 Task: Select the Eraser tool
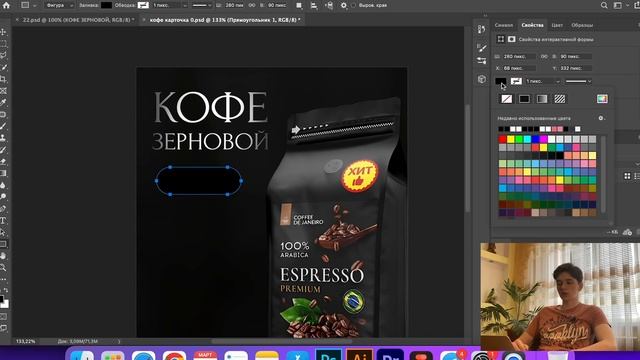click(3, 161)
